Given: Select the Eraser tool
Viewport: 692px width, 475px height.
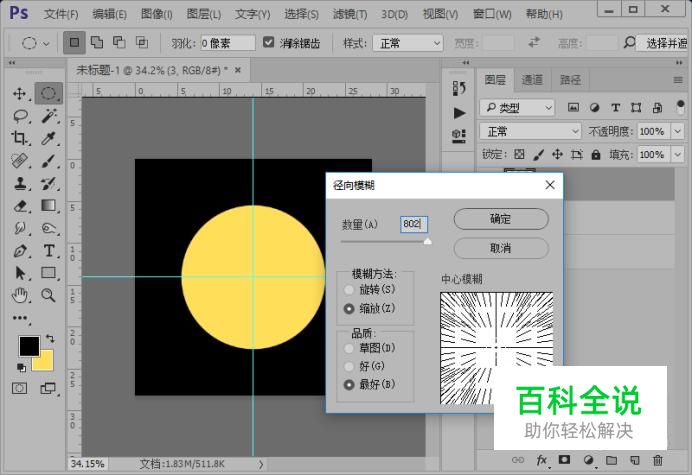Looking at the screenshot, I should tap(20, 206).
